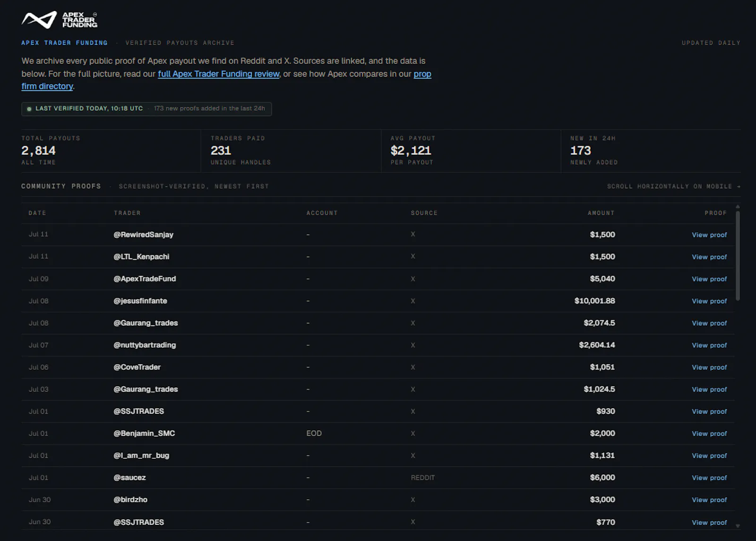Click the traders paid value 231
This screenshot has height=541, width=756.
pyautogui.click(x=221, y=151)
